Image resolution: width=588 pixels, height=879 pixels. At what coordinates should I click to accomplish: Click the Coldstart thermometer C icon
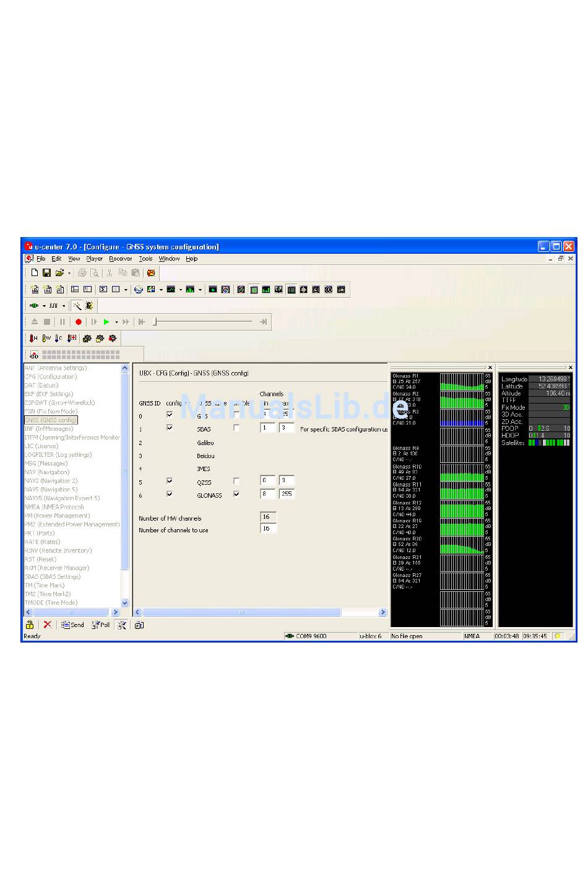[59, 339]
